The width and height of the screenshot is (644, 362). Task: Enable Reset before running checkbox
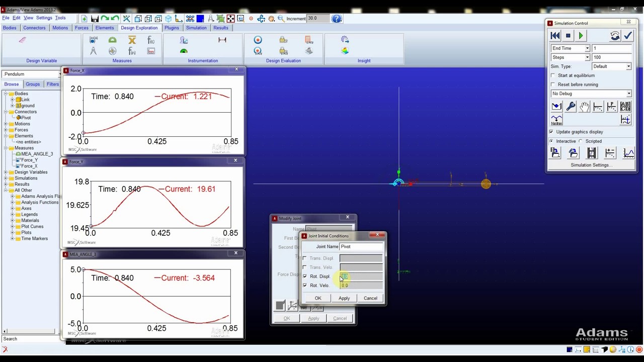coord(553,84)
